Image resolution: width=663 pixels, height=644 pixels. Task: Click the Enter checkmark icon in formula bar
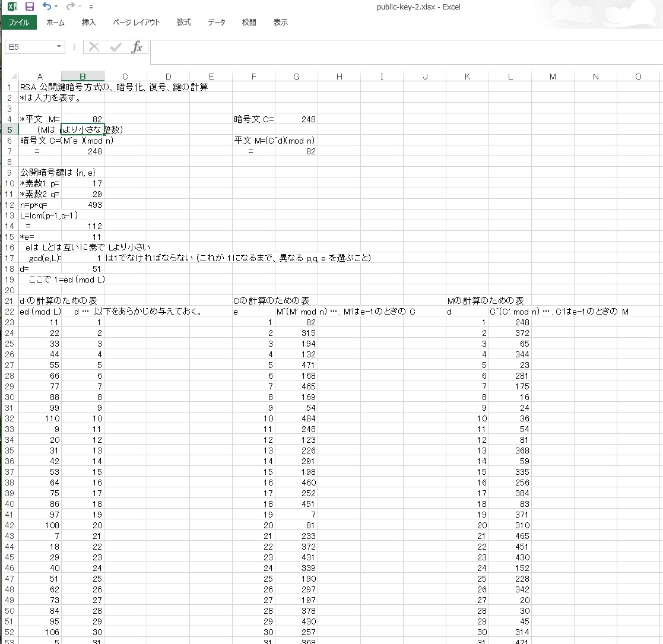116,47
